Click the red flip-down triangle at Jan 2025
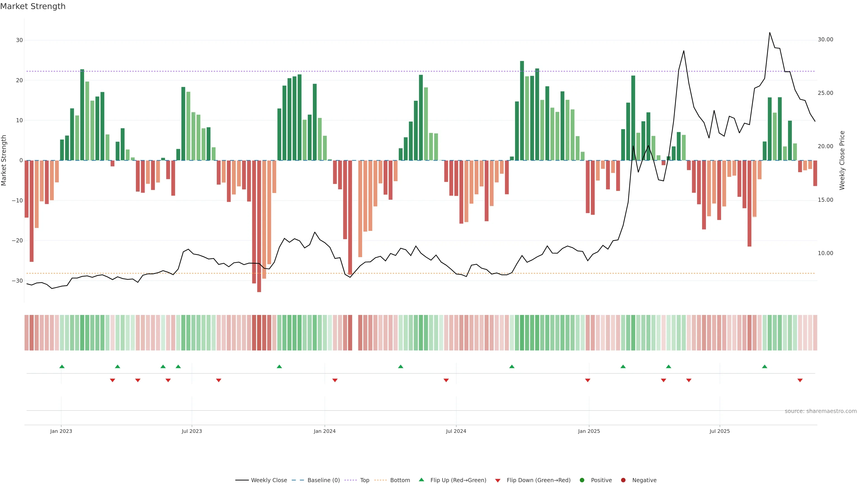Viewport: 868px width, 488px height. [x=588, y=380]
